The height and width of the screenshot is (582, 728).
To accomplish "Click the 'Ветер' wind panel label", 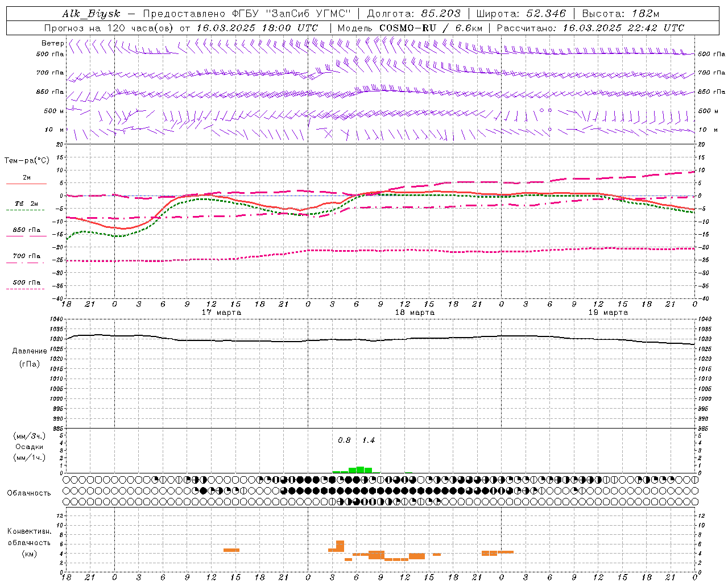I will click(x=52, y=43).
